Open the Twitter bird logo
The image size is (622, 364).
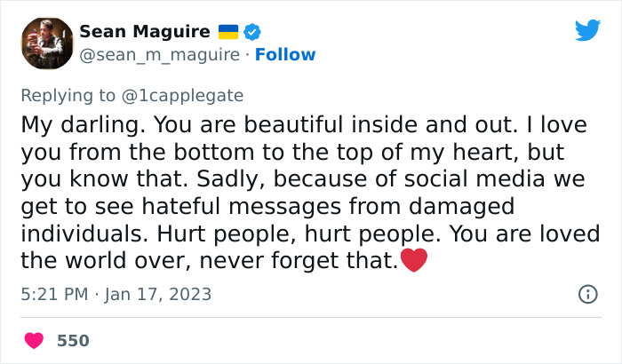tap(587, 31)
